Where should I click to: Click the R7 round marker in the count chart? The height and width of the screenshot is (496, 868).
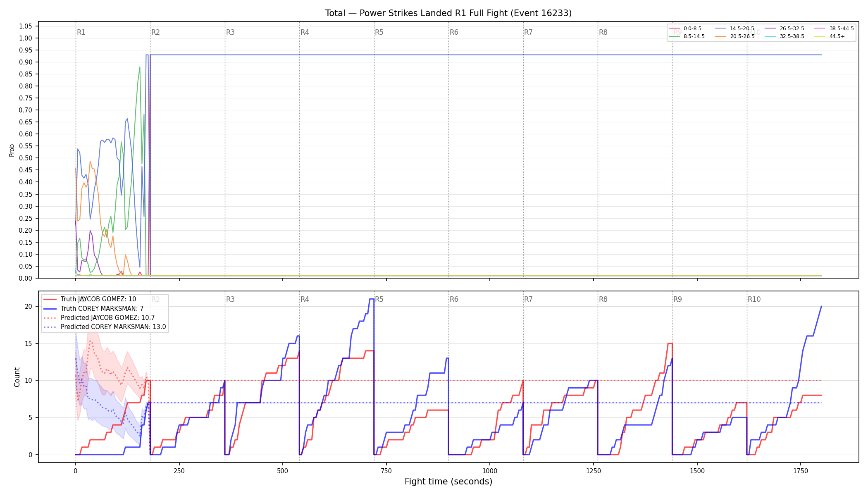[x=528, y=299]
